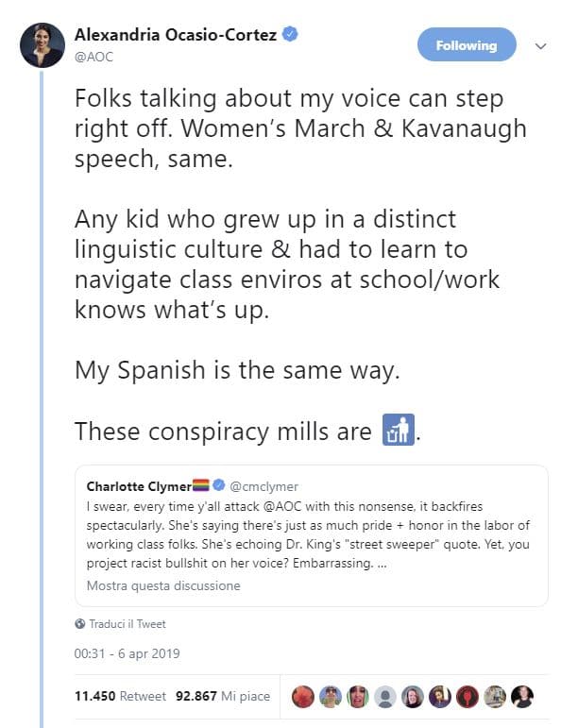Open the @cmclymer handle in quoted tweet

[x=259, y=487]
